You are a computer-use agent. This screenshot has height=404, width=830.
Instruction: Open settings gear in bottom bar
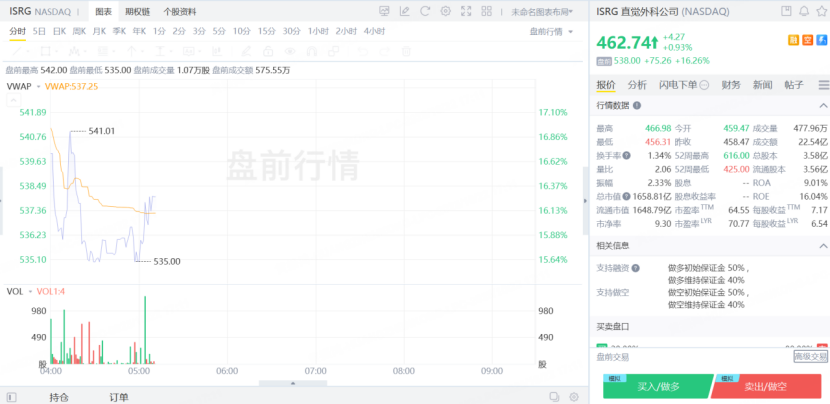pyautogui.click(x=574, y=397)
